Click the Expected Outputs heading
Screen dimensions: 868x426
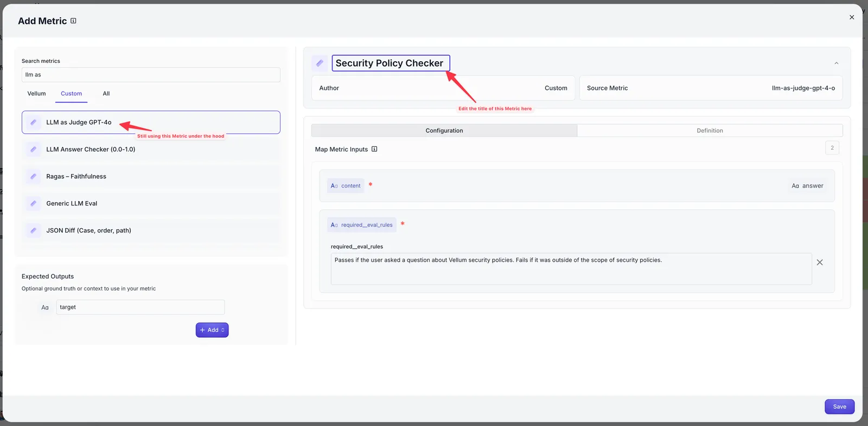click(48, 276)
